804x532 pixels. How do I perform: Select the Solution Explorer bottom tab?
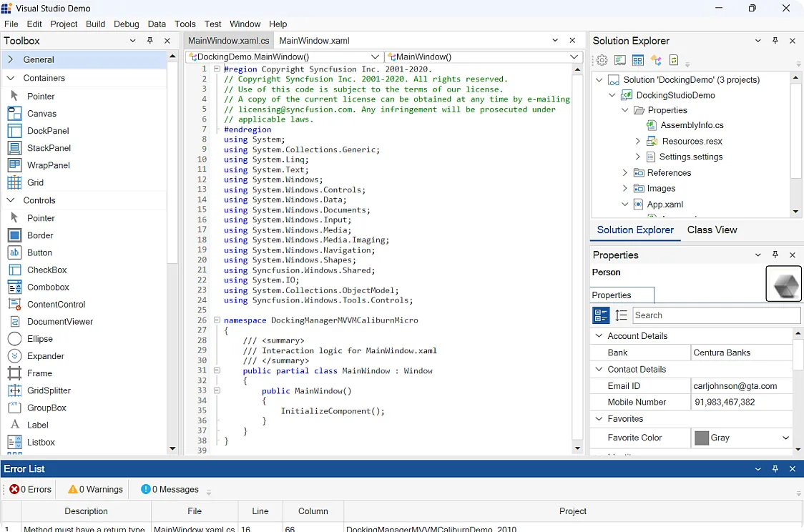(634, 230)
